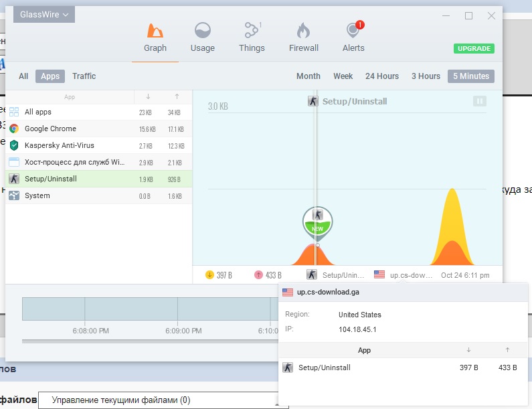The height and width of the screenshot is (409, 532).
Task: Click System upload value 1.6 KB
Action: tap(175, 196)
